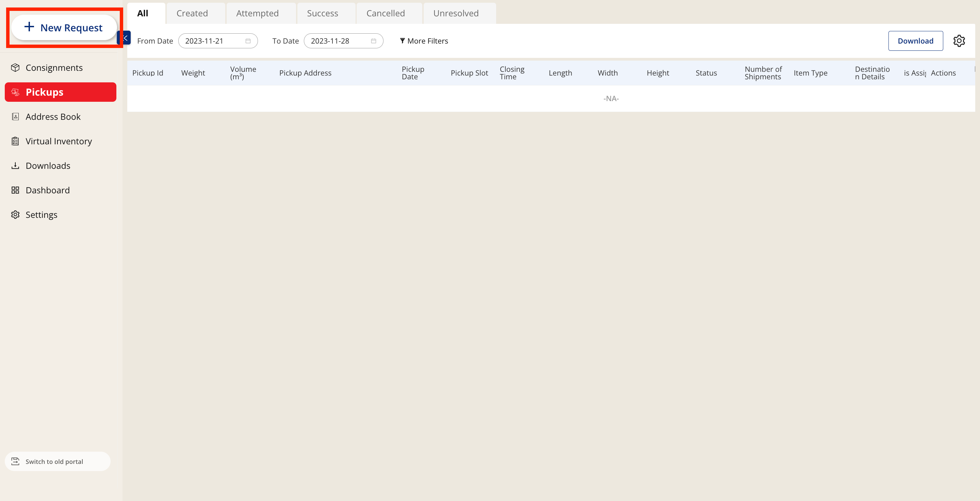980x501 pixels.
Task: Open From Date calendar picker icon
Action: (248, 41)
